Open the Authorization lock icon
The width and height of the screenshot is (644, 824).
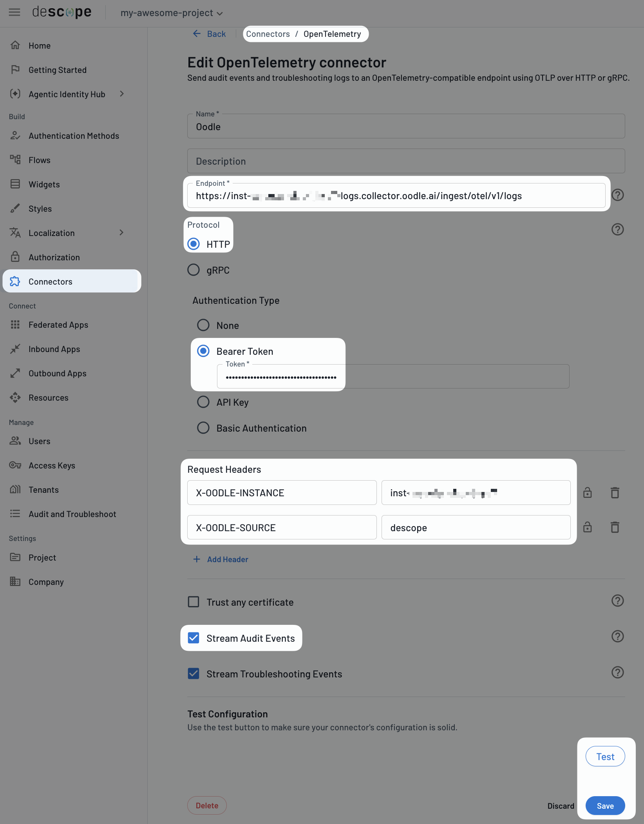point(15,257)
